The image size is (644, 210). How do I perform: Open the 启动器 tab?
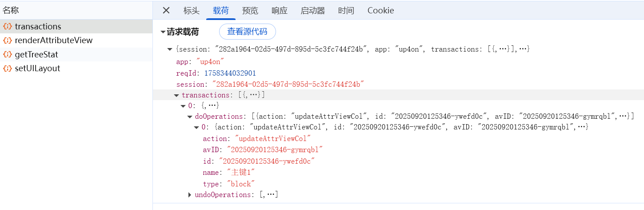(x=313, y=11)
